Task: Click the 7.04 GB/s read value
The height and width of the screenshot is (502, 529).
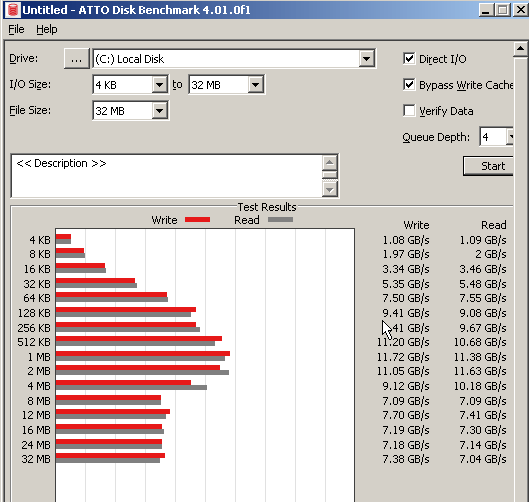Action: (x=483, y=459)
